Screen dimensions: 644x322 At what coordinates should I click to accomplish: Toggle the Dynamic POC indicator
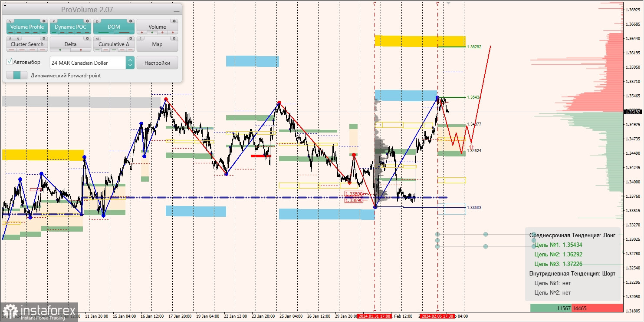(70, 27)
